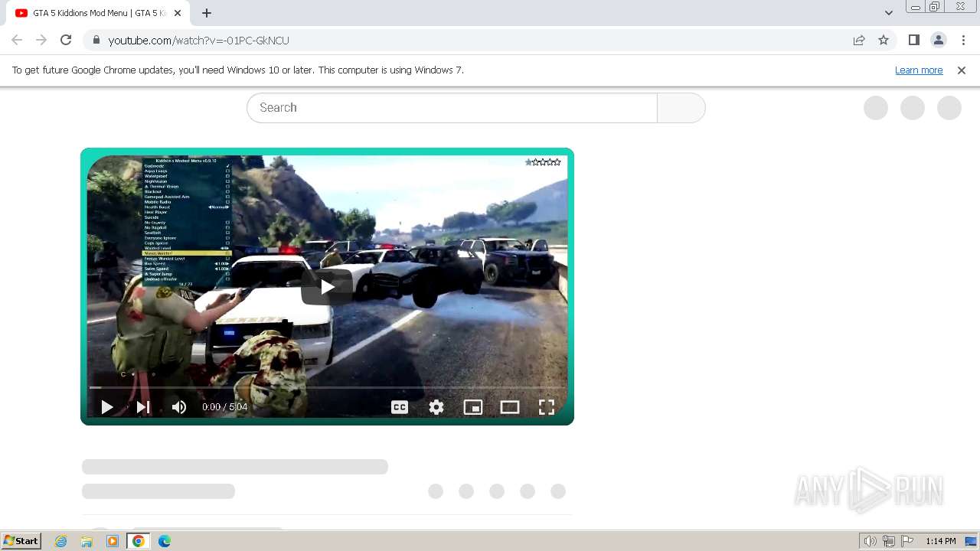The height and width of the screenshot is (551, 980).
Task: Open Chrome profile menu
Action: tap(939, 40)
